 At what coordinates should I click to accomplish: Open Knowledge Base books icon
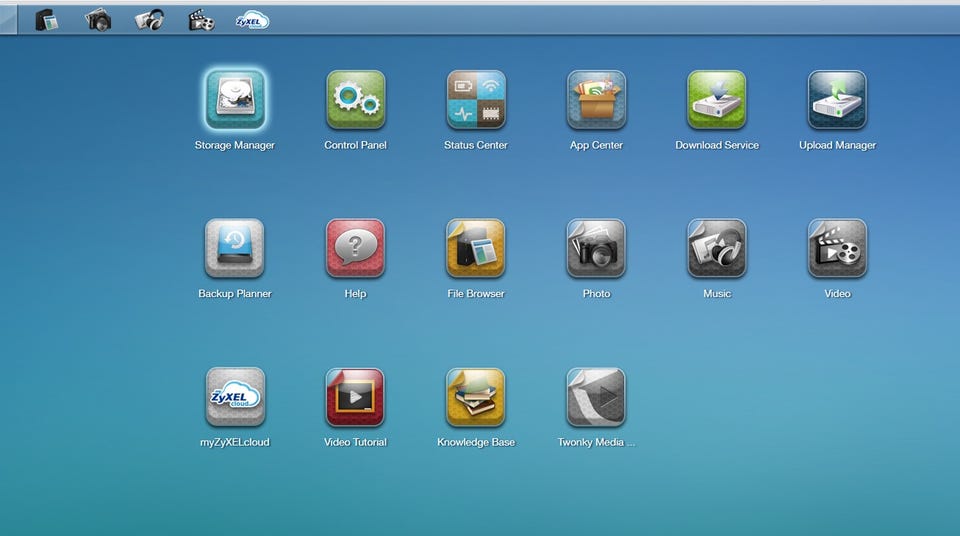click(x=476, y=397)
